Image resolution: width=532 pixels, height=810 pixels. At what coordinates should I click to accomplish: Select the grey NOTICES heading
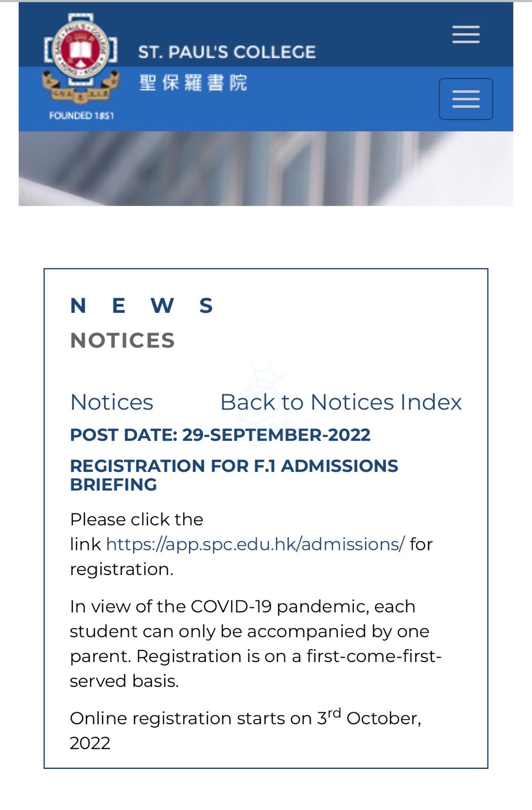click(x=122, y=341)
